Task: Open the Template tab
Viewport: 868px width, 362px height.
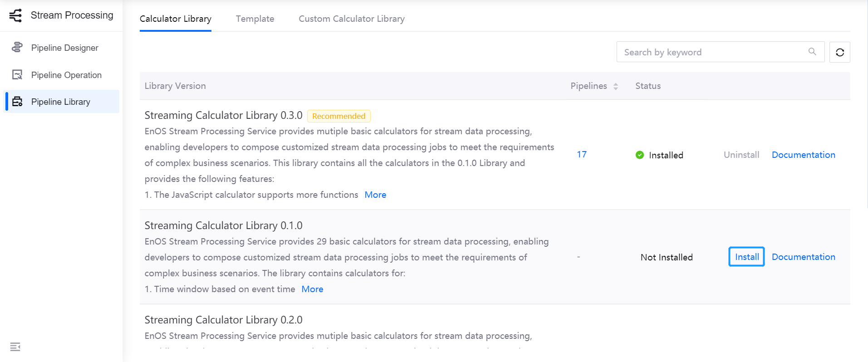Action: point(255,19)
